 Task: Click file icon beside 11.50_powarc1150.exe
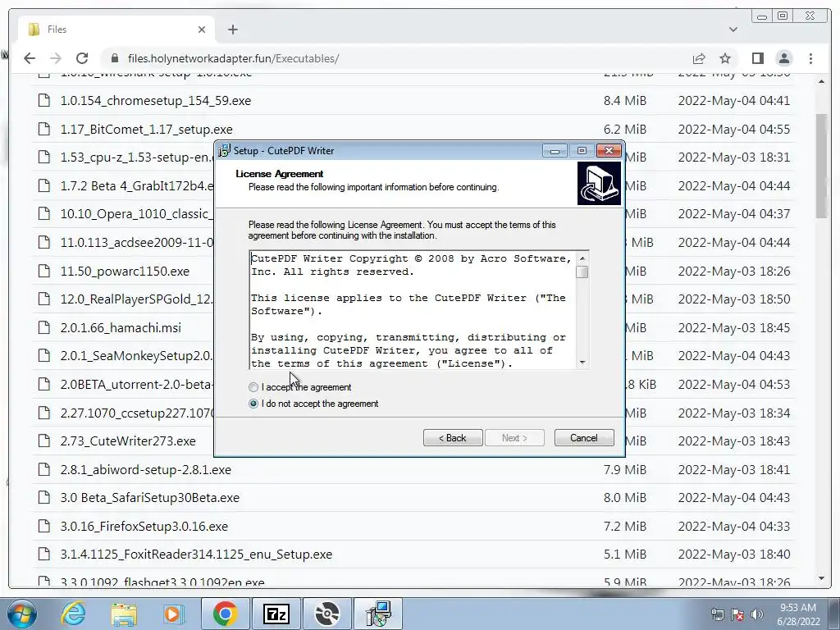[x=44, y=271]
